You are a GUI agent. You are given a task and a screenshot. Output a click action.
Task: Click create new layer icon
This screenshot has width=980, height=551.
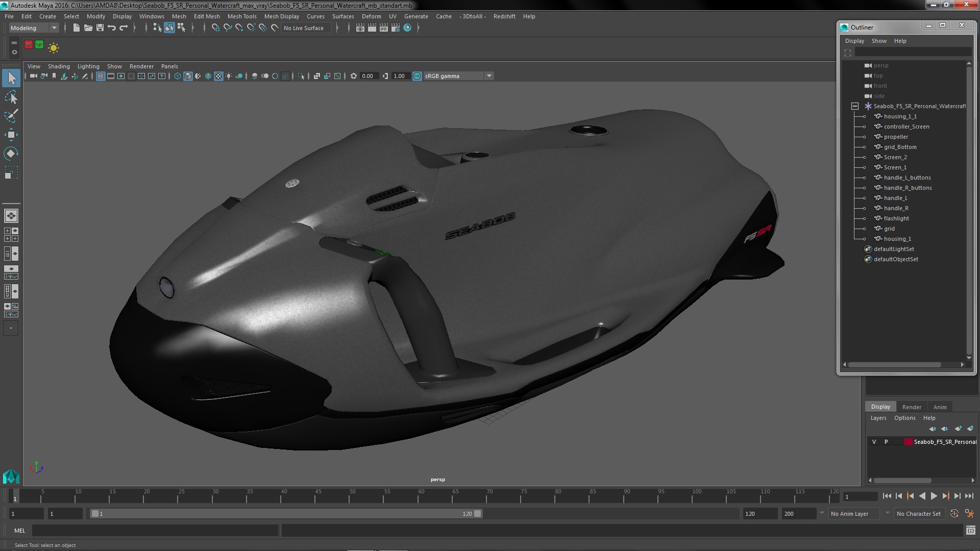[958, 429]
